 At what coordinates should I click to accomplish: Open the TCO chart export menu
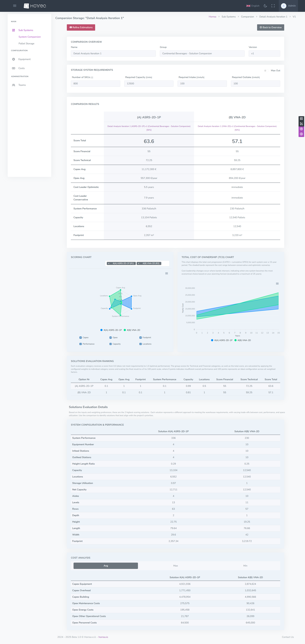277,284
